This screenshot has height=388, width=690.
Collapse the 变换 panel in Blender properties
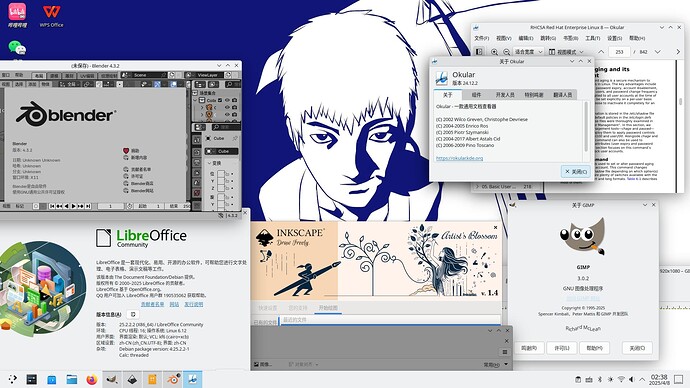(x=214, y=163)
